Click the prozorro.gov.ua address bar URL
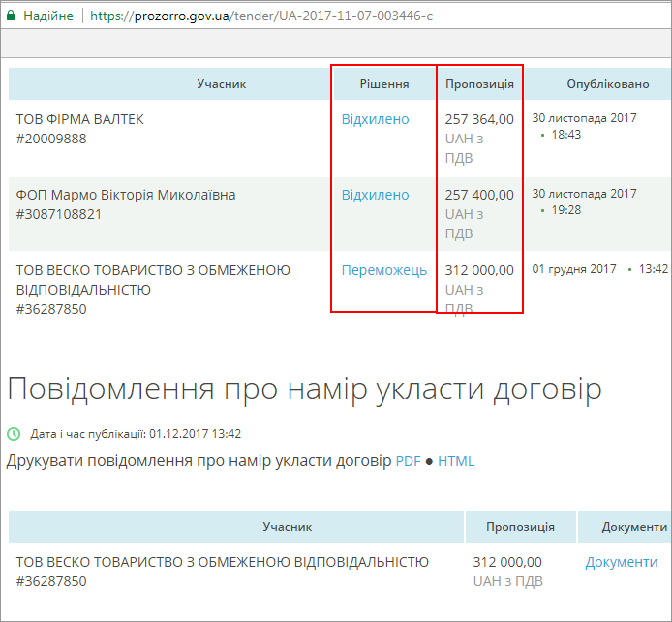 click(261, 16)
